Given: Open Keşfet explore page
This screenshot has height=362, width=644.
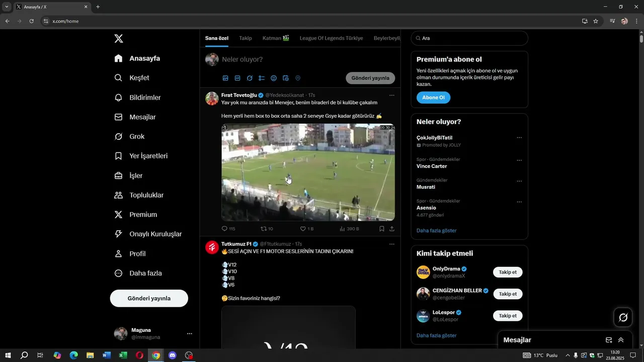Looking at the screenshot, I should 132,78.
